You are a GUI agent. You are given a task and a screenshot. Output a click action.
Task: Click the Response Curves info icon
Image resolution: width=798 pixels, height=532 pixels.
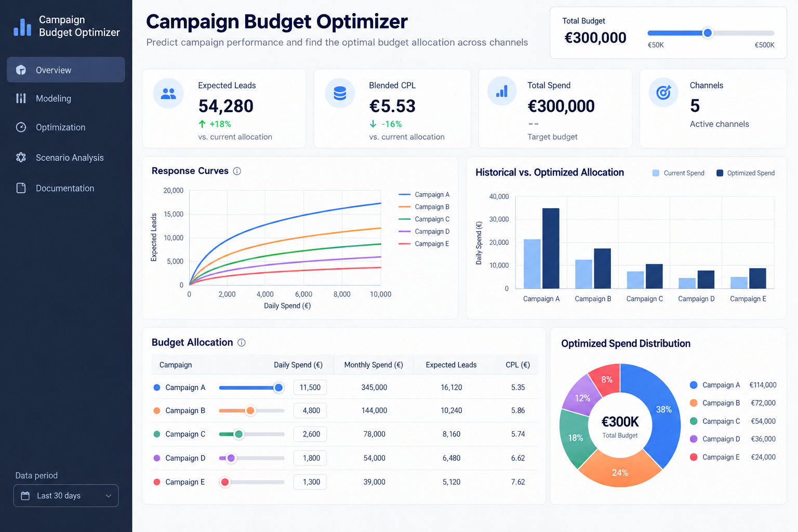click(x=237, y=171)
